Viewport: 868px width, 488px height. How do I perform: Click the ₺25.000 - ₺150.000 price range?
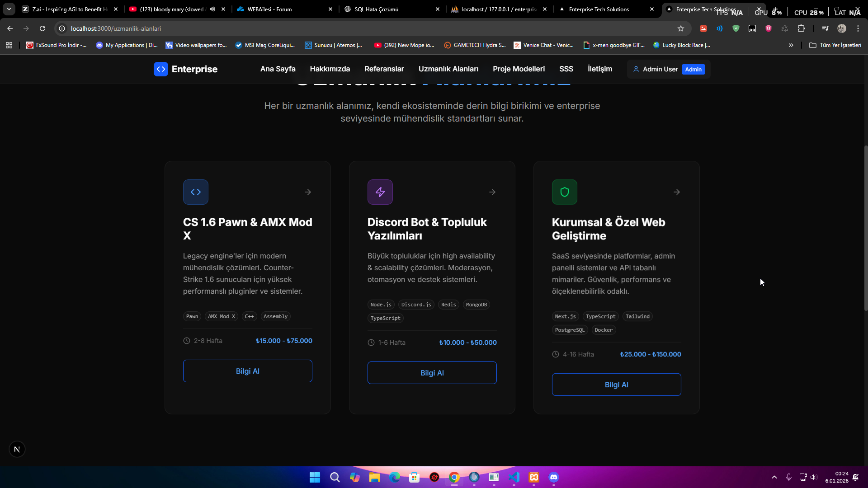coord(651,354)
